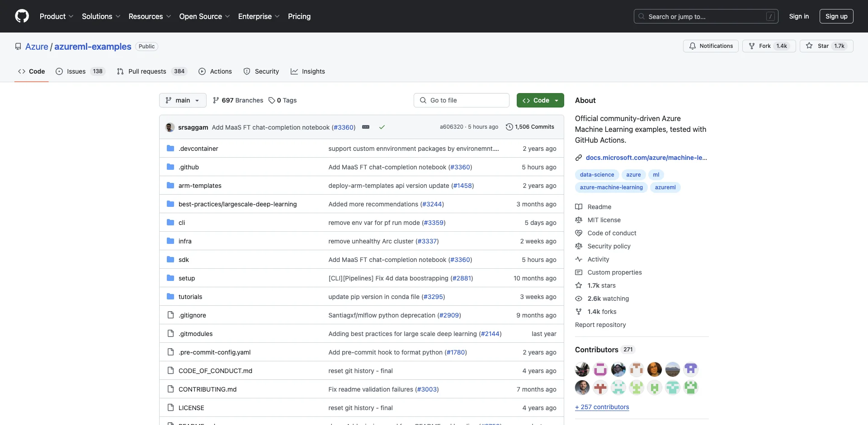The image size is (868, 425).
Task: Open the tutorials folder
Action: click(190, 297)
